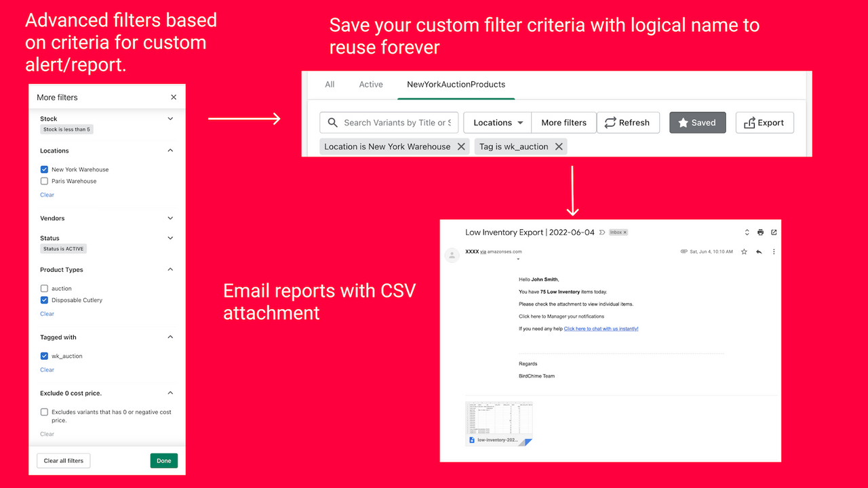Open the email in a new window
This screenshot has height=488, width=868.
pos(774,231)
